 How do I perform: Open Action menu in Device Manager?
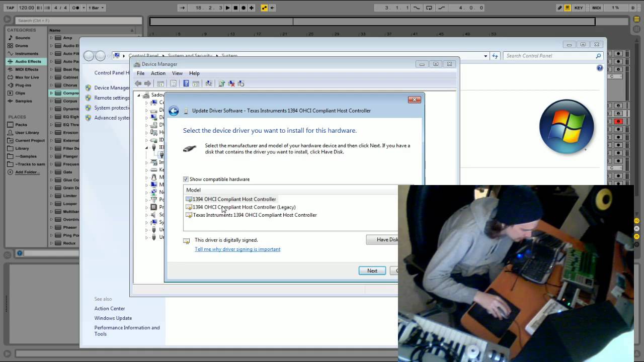(x=158, y=73)
